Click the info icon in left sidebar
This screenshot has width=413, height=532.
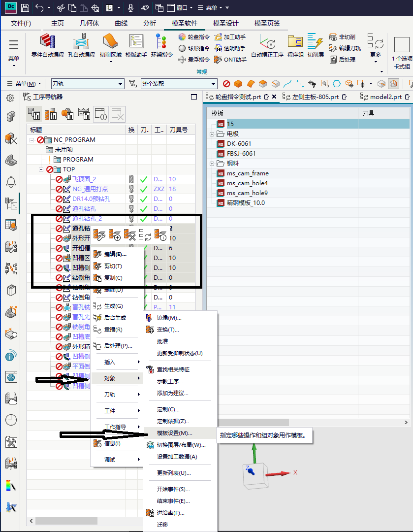coord(11,356)
